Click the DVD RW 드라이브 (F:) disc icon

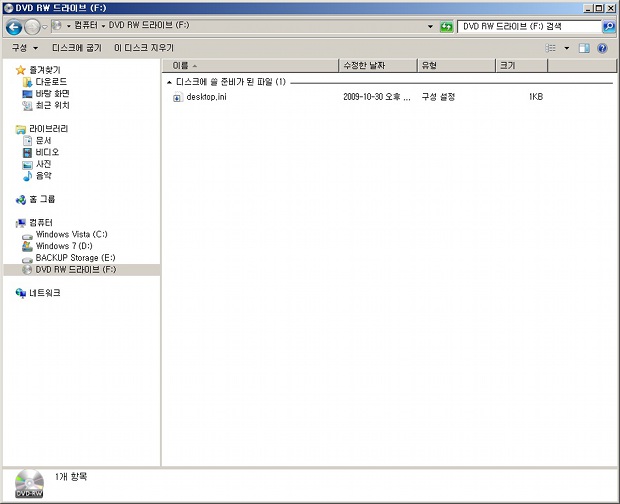click(27, 270)
